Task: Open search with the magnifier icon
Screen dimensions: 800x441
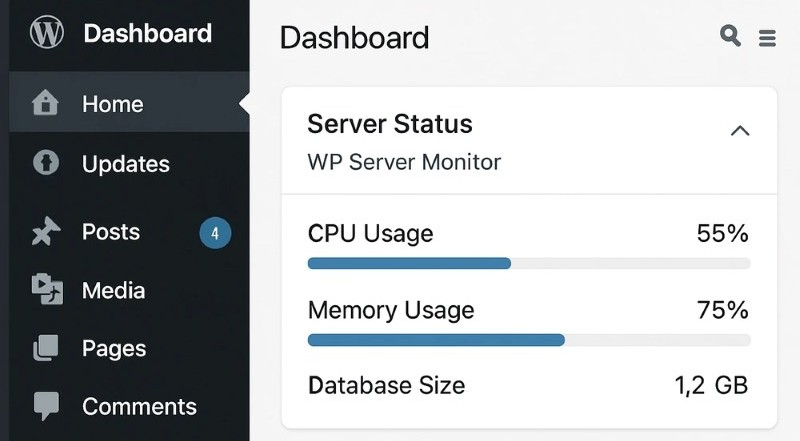Action: 730,37
